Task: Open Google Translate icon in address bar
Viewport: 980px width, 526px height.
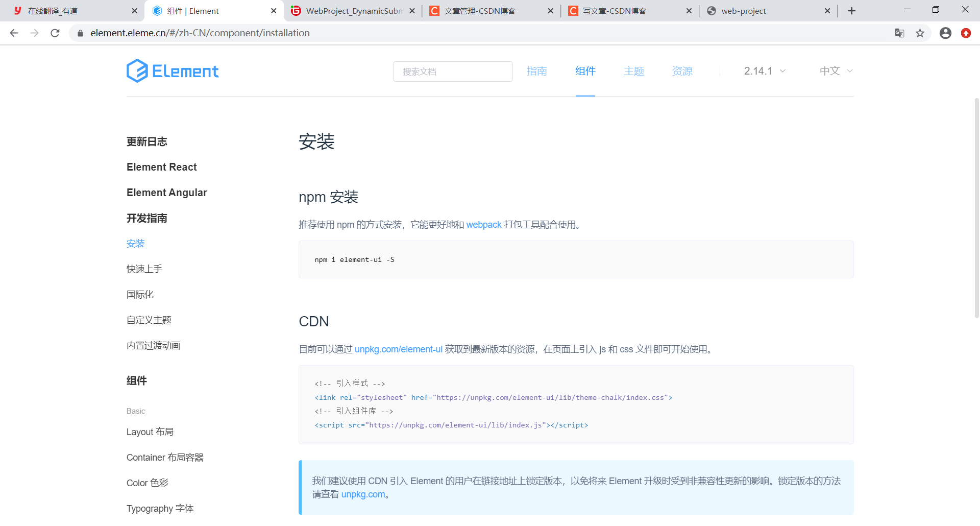Action: coord(899,33)
